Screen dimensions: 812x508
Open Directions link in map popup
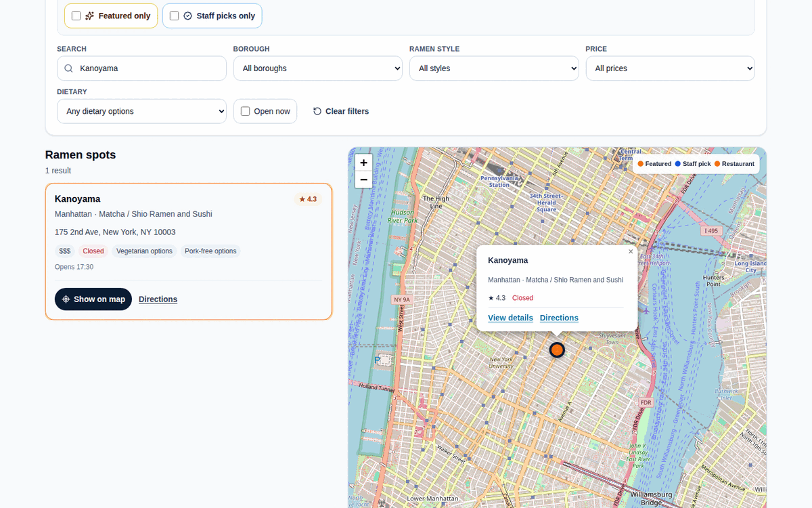click(559, 318)
